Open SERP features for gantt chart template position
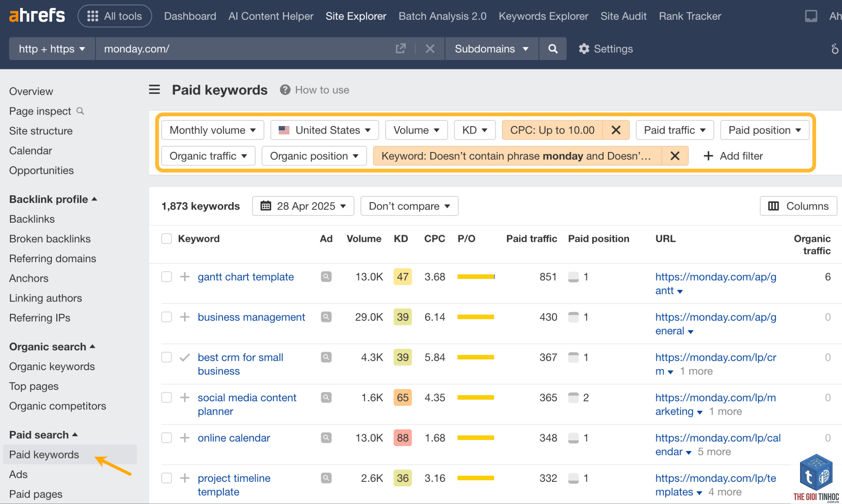The width and height of the screenshot is (842, 504). [573, 277]
